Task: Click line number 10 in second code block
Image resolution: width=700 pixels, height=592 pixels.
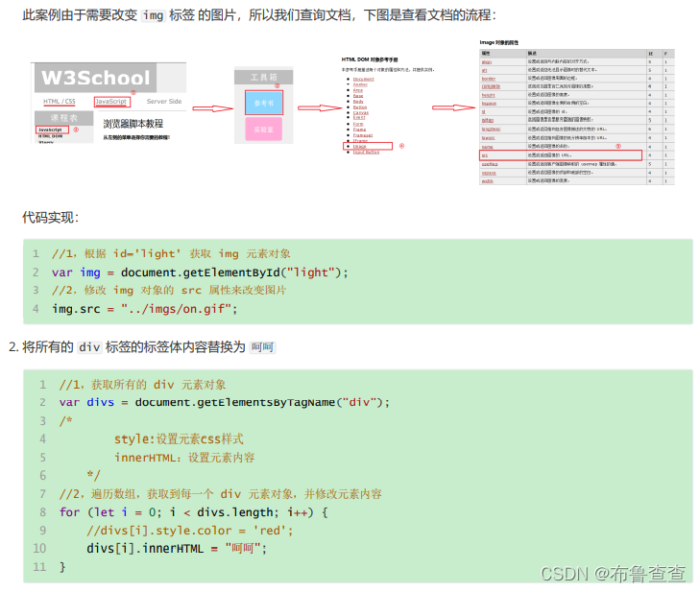Action: (39, 548)
